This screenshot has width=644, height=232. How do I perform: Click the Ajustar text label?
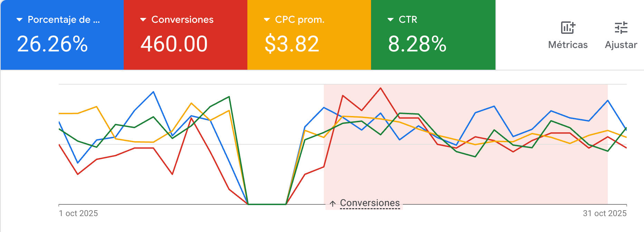(x=621, y=45)
